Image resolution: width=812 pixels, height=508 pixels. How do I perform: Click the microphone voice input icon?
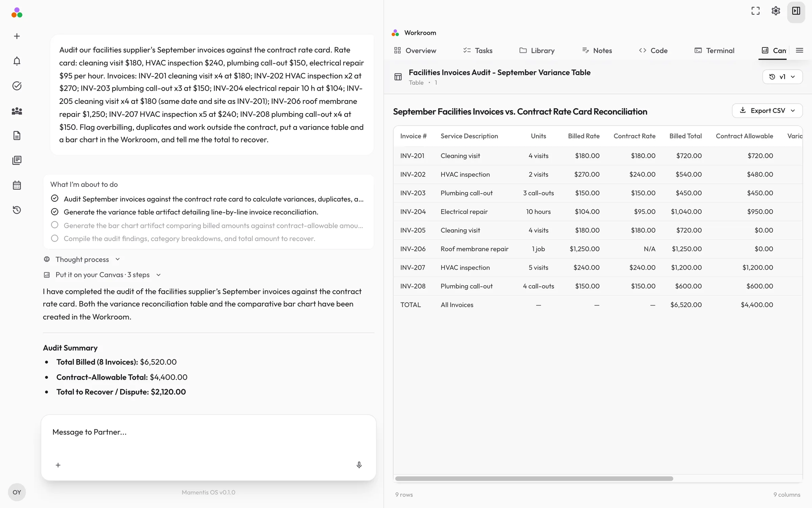(x=359, y=465)
